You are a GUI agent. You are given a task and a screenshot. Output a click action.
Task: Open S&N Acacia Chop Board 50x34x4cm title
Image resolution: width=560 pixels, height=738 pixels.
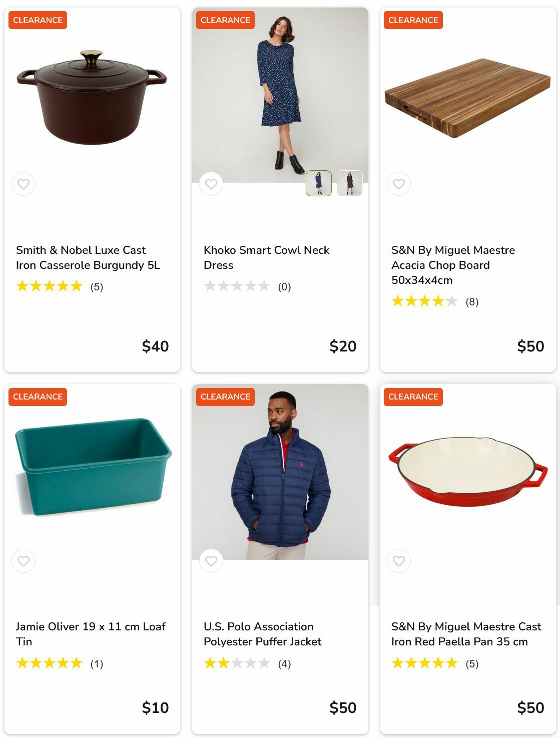point(452,265)
